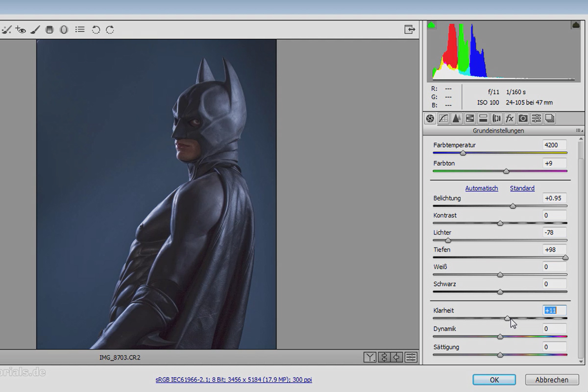Toggle current panel settings preview button
The height and width of the screenshot is (392, 588).
coord(411,357)
